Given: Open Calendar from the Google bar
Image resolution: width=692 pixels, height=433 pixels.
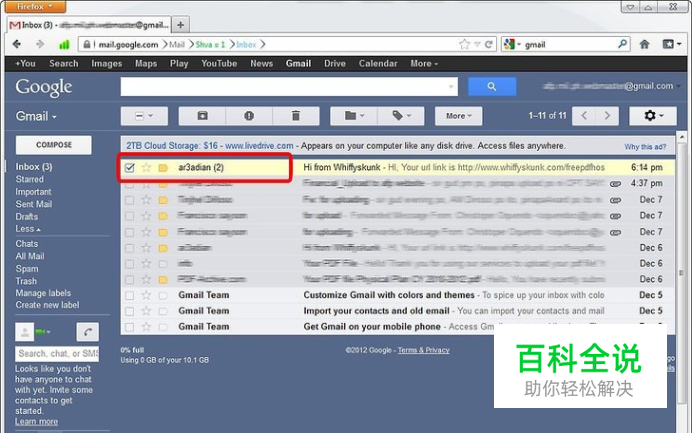Looking at the screenshot, I should point(378,64).
